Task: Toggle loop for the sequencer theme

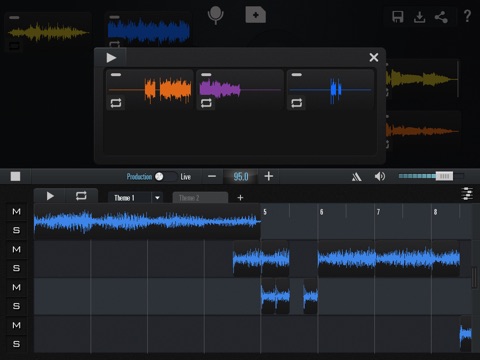Action: [x=81, y=196]
